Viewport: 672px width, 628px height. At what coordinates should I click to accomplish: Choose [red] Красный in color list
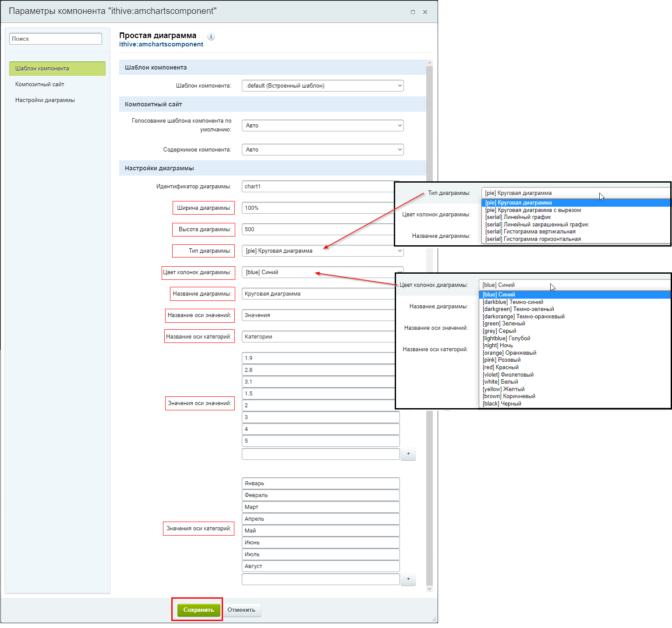click(501, 367)
